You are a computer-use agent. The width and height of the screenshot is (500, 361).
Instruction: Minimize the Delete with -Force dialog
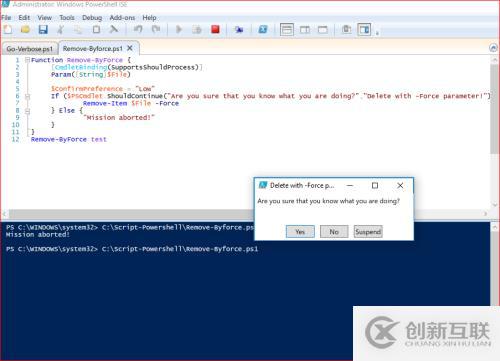[x=350, y=185]
